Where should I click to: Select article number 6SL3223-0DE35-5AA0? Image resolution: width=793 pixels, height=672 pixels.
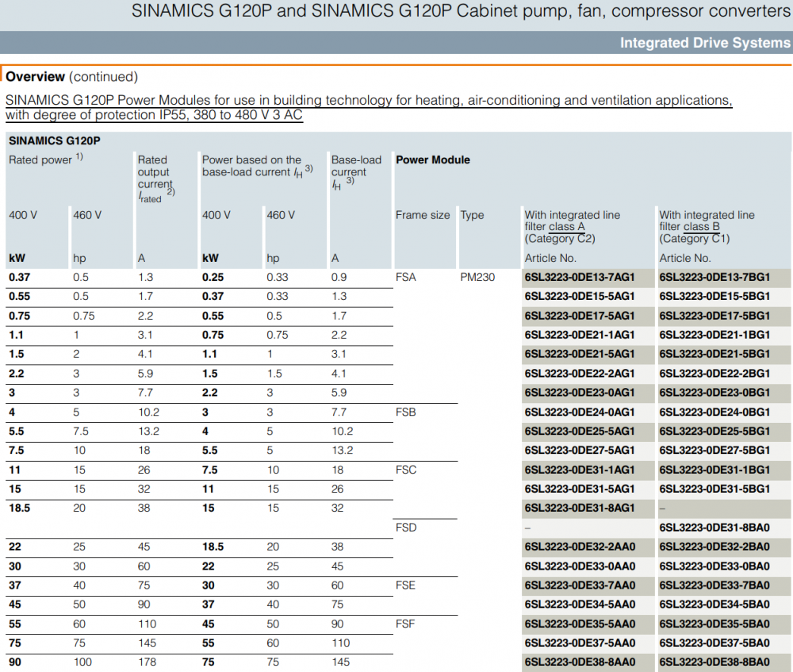click(580, 624)
